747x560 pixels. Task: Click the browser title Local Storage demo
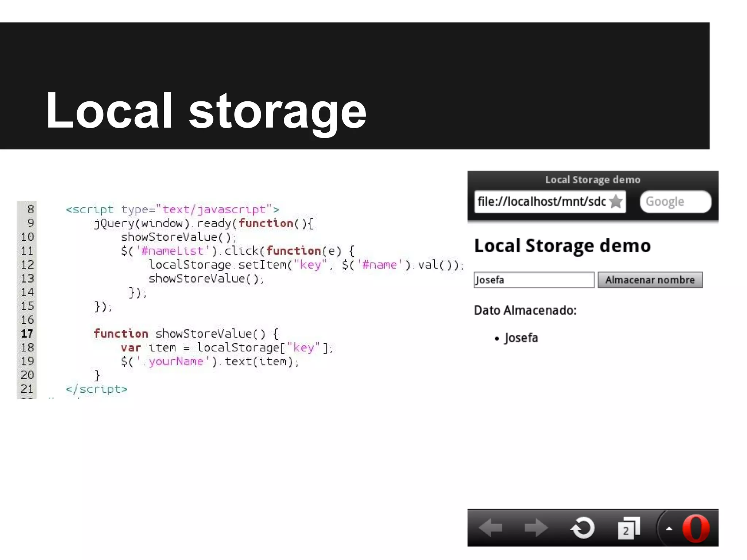(x=593, y=180)
